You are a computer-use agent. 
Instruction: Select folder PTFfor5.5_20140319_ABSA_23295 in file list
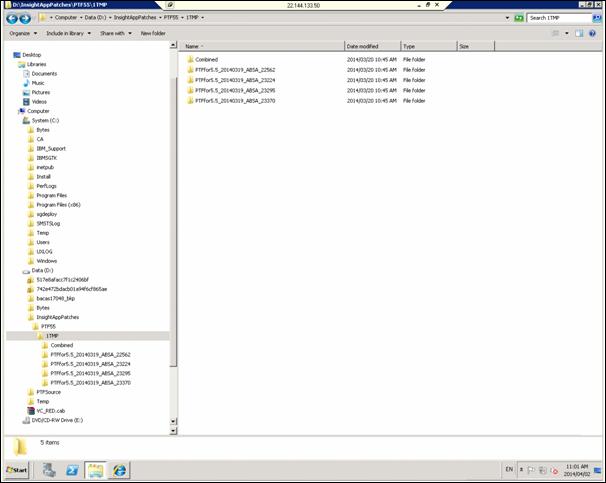click(234, 91)
